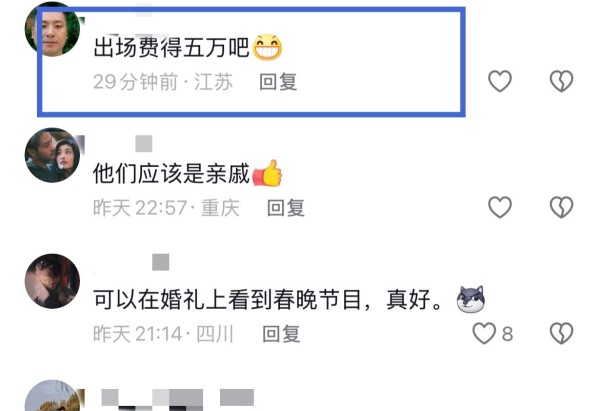600x411 pixels.
Task: Like the Sichuan comment with 8 likes
Action: pyautogui.click(x=484, y=333)
